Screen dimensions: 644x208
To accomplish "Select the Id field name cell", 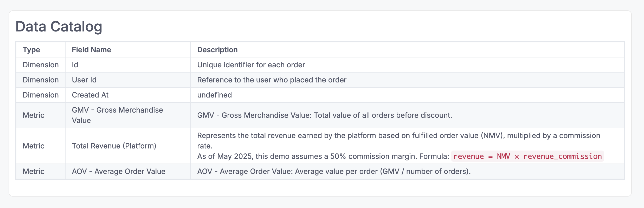I will [x=75, y=65].
